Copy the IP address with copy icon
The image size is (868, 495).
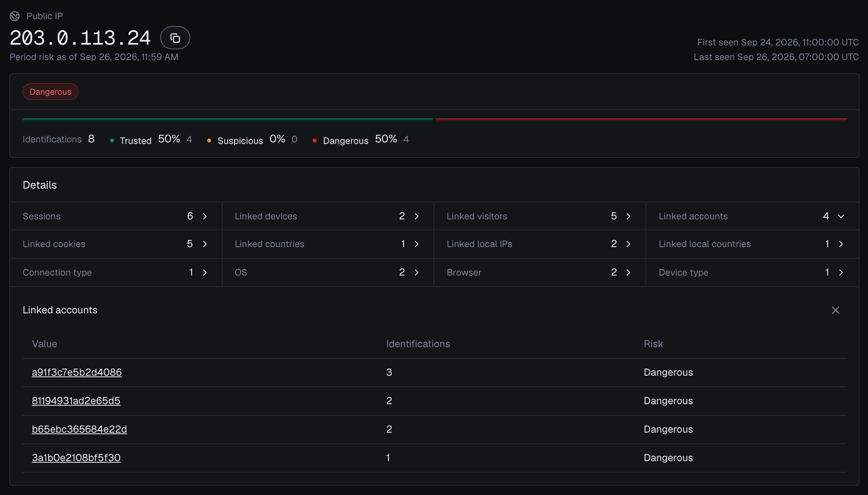pyautogui.click(x=175, y=38)
